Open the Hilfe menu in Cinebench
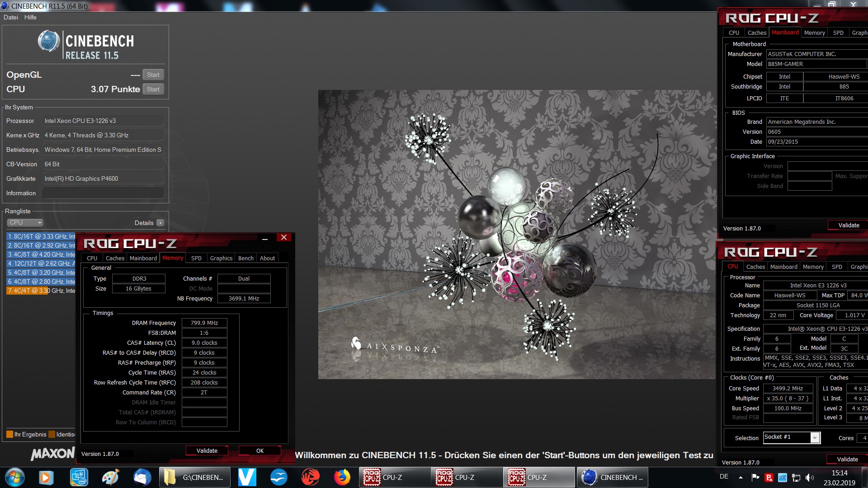The width and height of the screenshot is (868, 488). tap(30, 17)
